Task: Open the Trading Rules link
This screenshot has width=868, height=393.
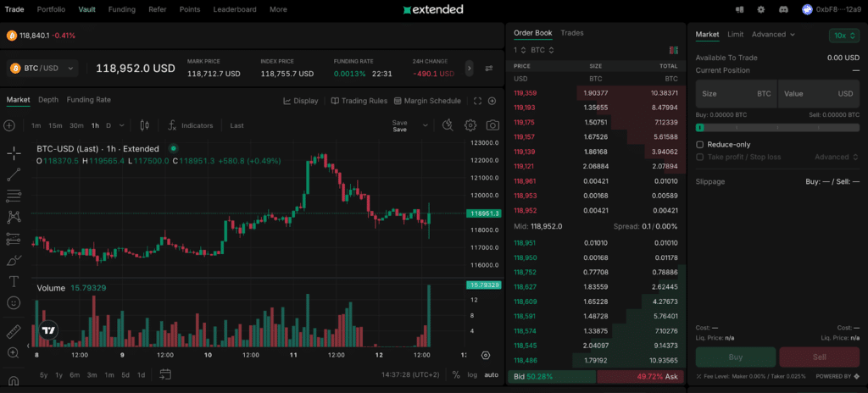Action: [x=359, y=101]
